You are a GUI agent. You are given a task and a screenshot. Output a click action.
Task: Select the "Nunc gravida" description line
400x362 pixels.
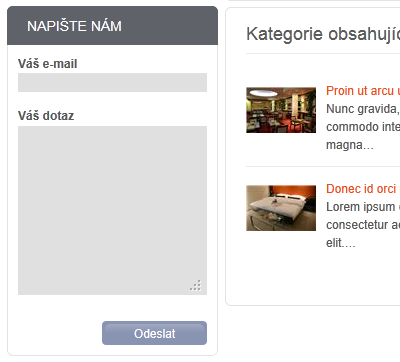pos(363,109)
